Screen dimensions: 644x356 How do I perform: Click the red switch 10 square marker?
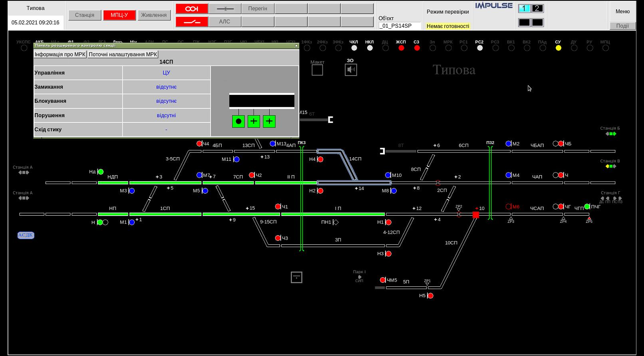(476, 215)
